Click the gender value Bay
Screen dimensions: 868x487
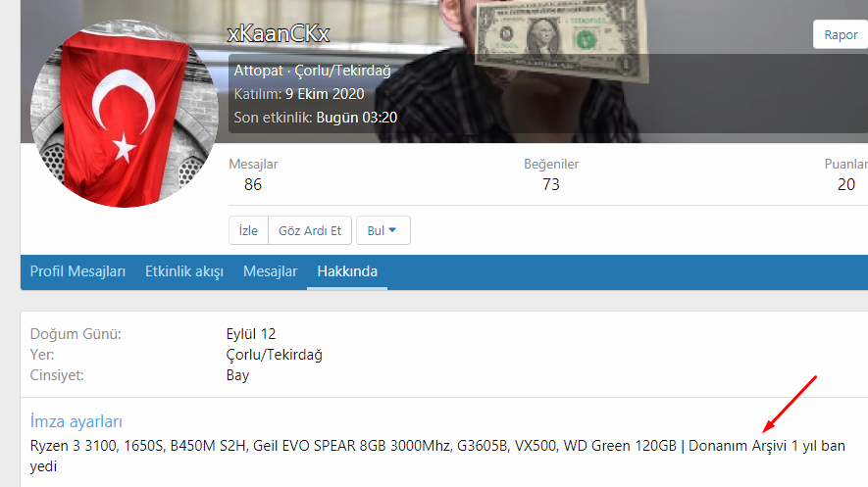[x=237, y=375]
